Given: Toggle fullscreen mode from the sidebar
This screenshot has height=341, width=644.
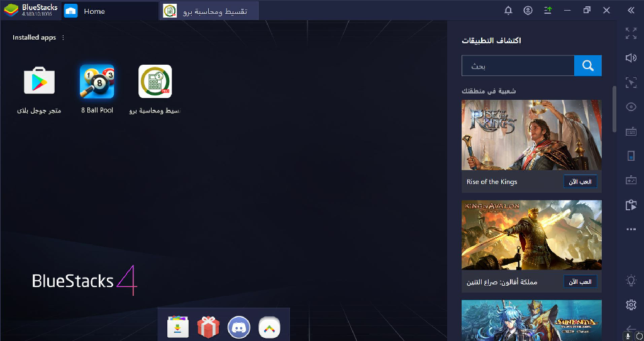Looking at the screenshot, I should [631, 33].
